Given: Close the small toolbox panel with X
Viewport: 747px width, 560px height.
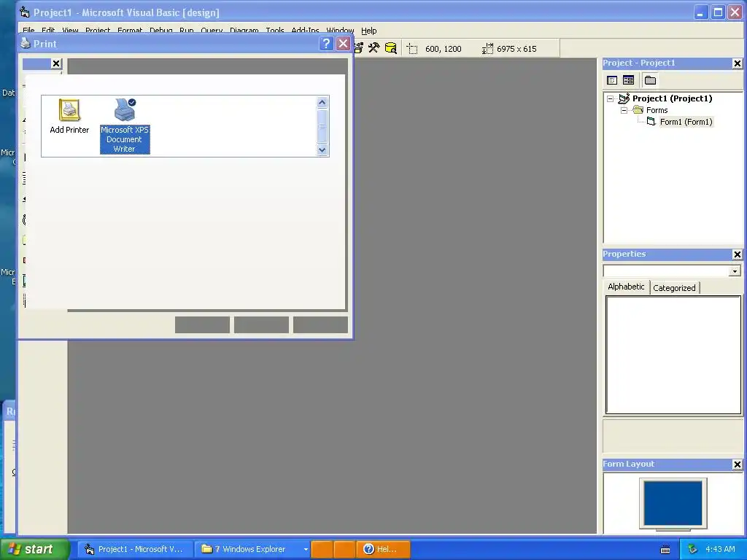Looking at the screenshot, I should pyautogui.click(x=56, y=63).
